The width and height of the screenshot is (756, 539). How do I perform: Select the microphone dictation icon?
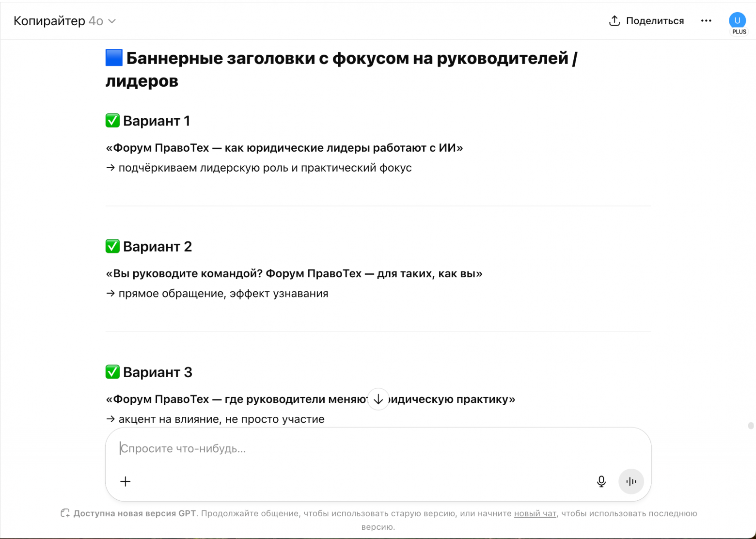pos(601,481)
